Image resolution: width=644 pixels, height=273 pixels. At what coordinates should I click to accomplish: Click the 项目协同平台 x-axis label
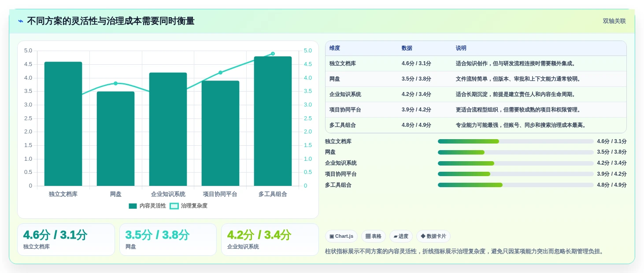tap(220, 194)
